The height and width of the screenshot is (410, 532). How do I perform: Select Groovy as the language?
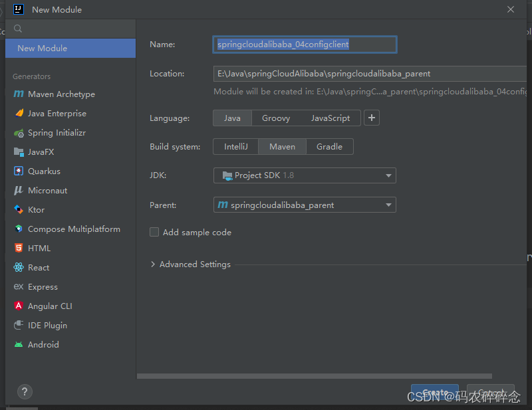tap(276, 118)
